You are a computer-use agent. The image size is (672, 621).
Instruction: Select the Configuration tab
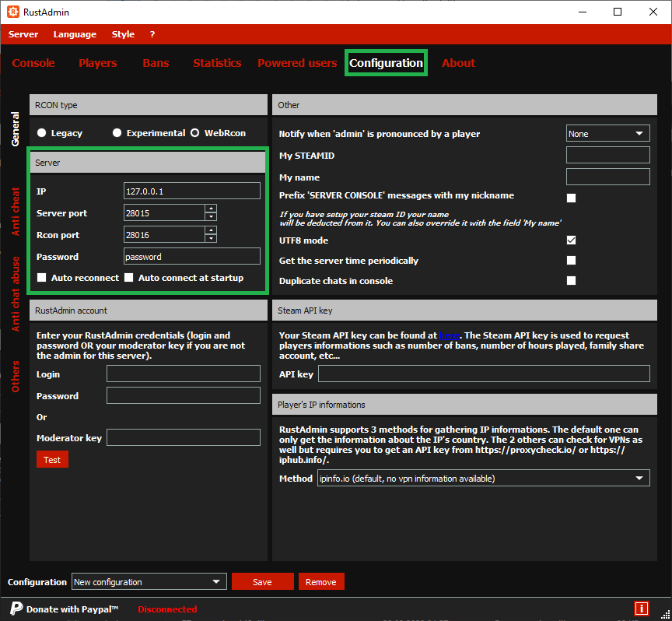tap(386, 63)
